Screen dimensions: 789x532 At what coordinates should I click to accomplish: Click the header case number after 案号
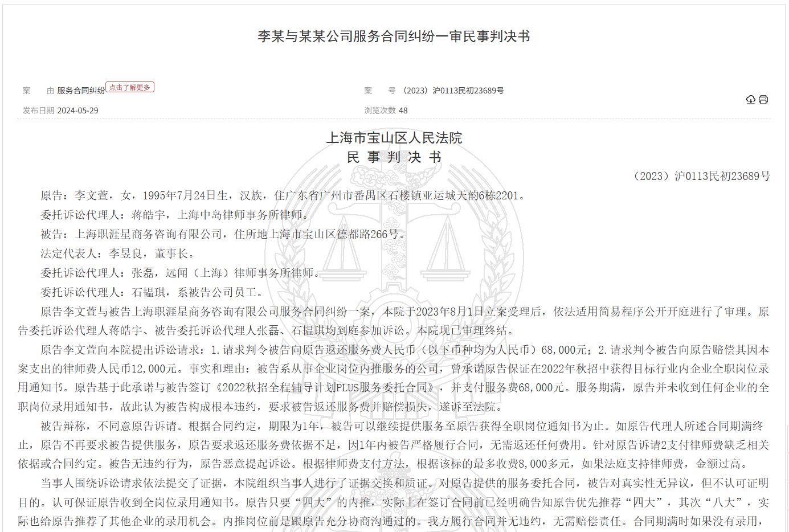pos(453,91)
